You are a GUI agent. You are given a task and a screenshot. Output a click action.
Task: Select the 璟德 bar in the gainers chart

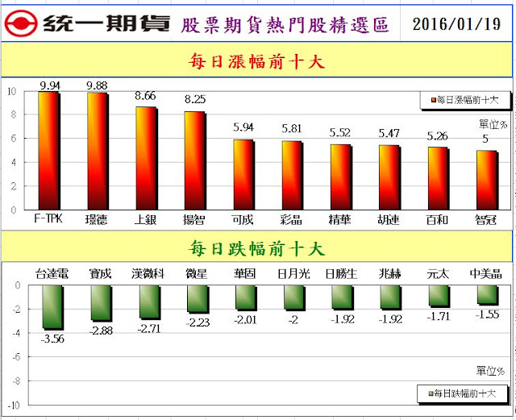pyautogui.click(x=98, y=152)
